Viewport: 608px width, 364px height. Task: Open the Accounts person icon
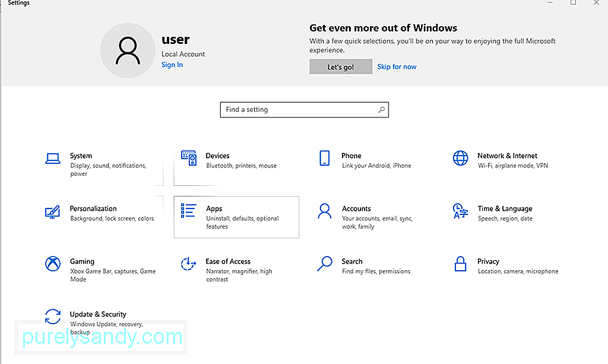coord(325,211)
